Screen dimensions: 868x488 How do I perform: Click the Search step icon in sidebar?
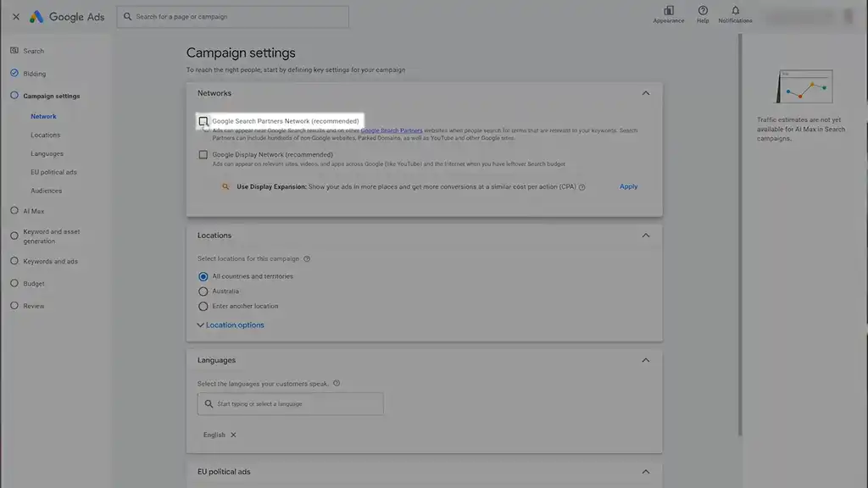click(14, 50)
